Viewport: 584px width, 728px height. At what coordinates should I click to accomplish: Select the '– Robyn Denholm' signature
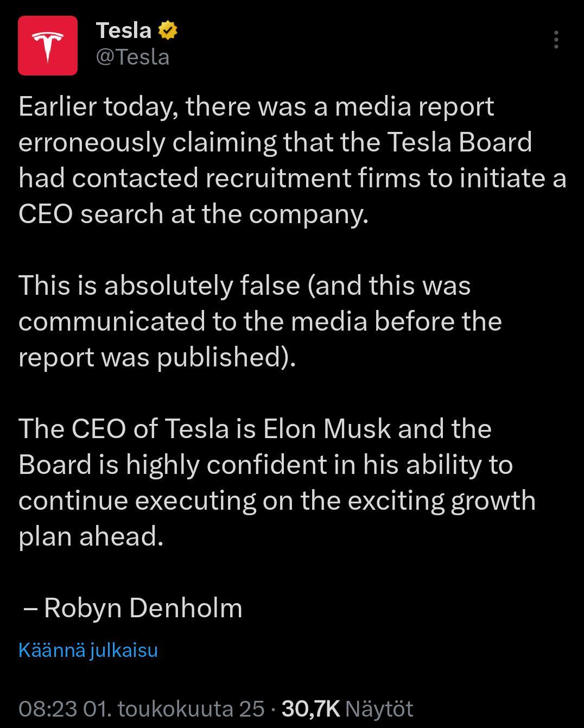[132, 608]
